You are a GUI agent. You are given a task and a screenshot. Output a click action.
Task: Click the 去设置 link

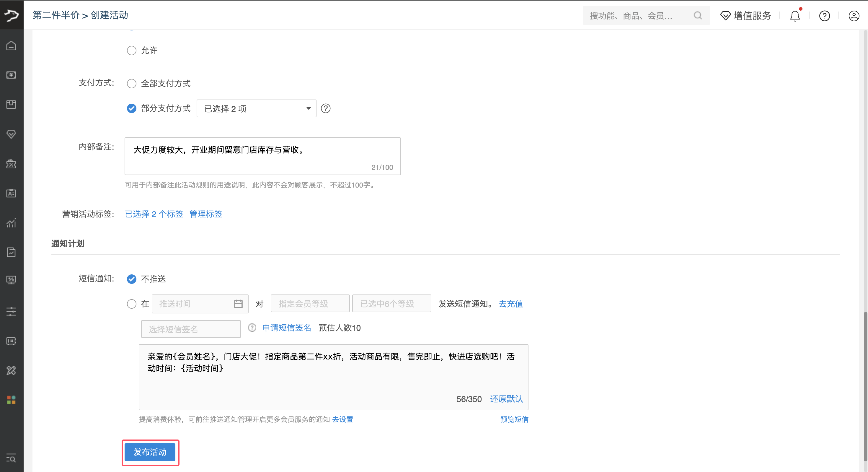[x=343, y=419]
